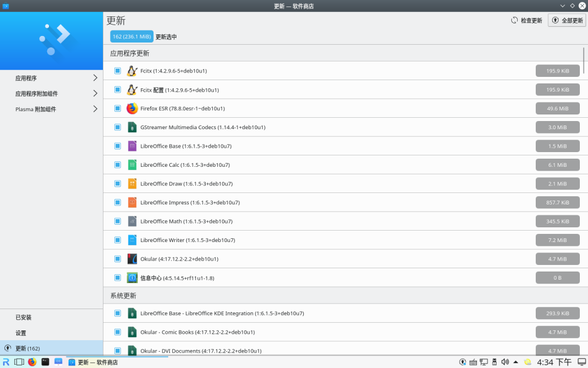
Task: Click the 信息中心 info icon
Action: (x=132, y=278)
